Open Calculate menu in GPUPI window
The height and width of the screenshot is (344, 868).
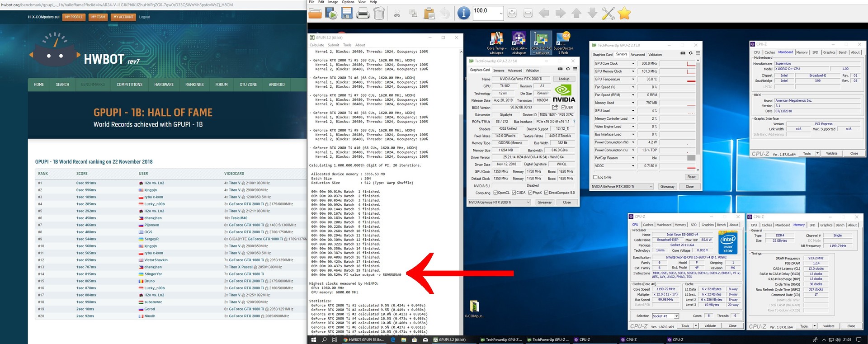pos(316,45)
